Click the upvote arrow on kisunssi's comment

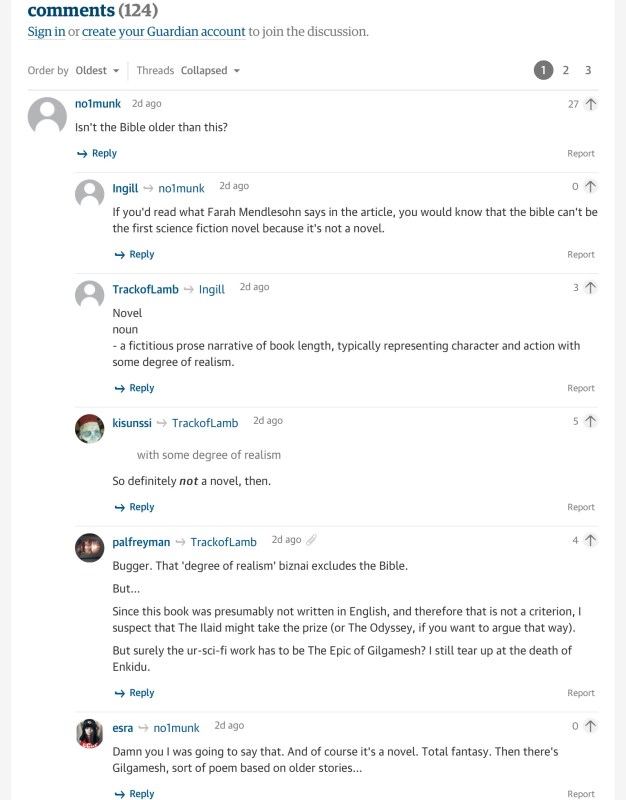[x=590, y=422]
